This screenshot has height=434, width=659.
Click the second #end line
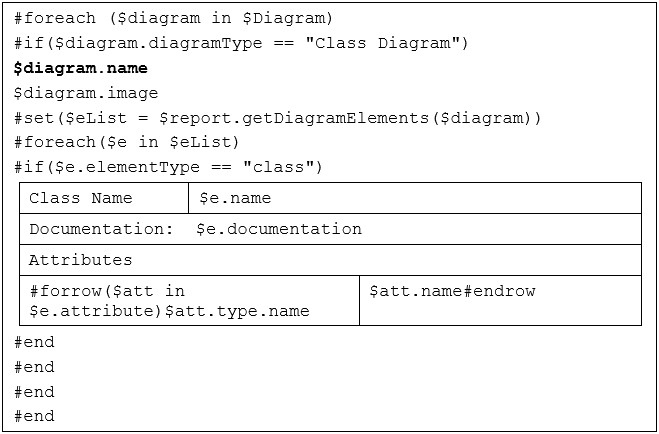[x=35, y=367]
